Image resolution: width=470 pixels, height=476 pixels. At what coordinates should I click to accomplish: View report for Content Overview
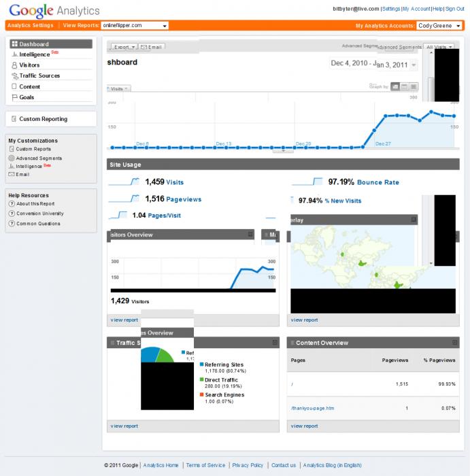(x=304, y=426)
